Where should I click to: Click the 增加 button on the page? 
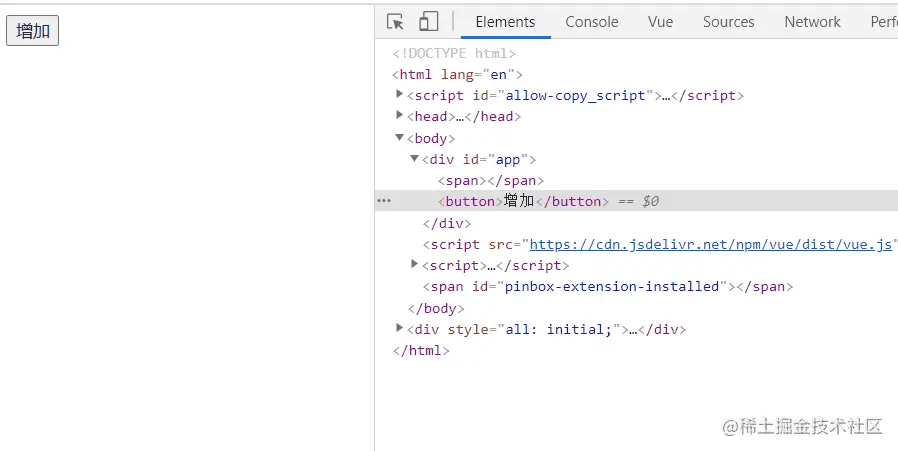(32, 30)
